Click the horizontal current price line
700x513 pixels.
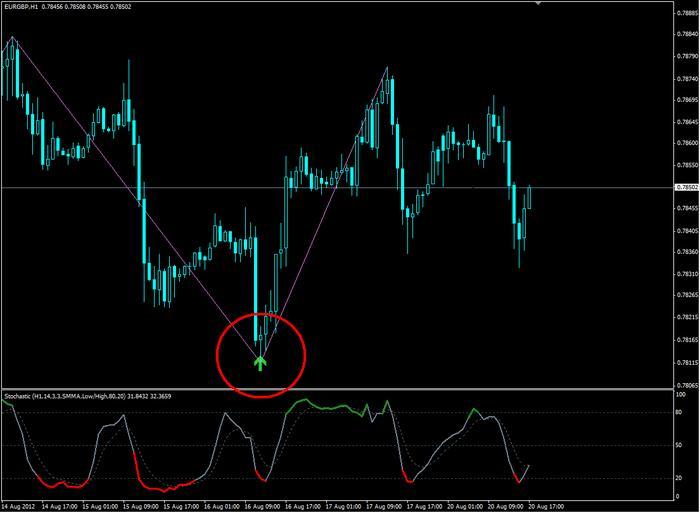pos(337,188)
